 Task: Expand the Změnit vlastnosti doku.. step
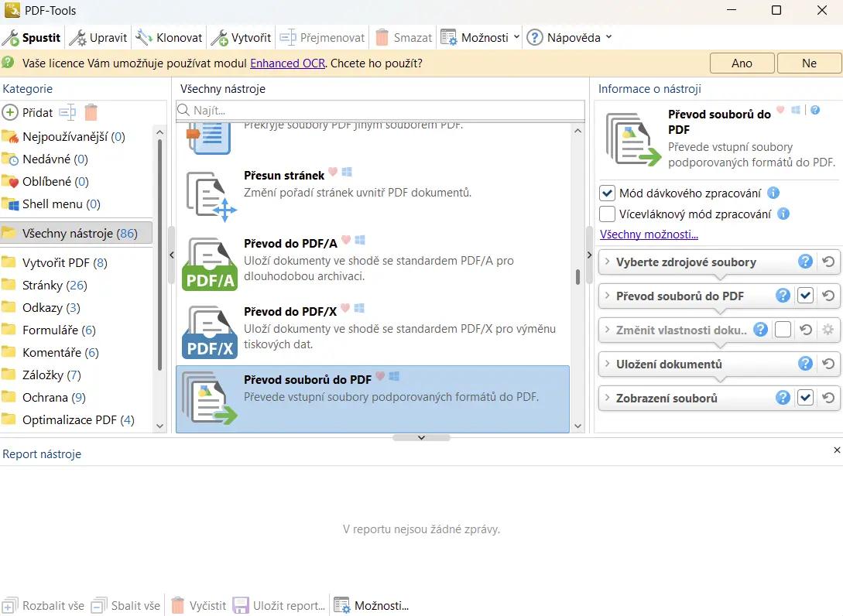[607, 330]
